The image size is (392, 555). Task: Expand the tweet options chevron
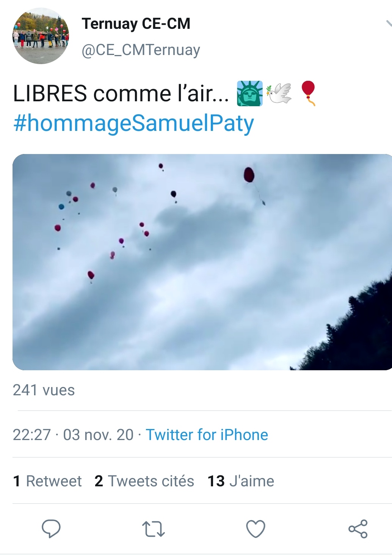pos(389,24)
